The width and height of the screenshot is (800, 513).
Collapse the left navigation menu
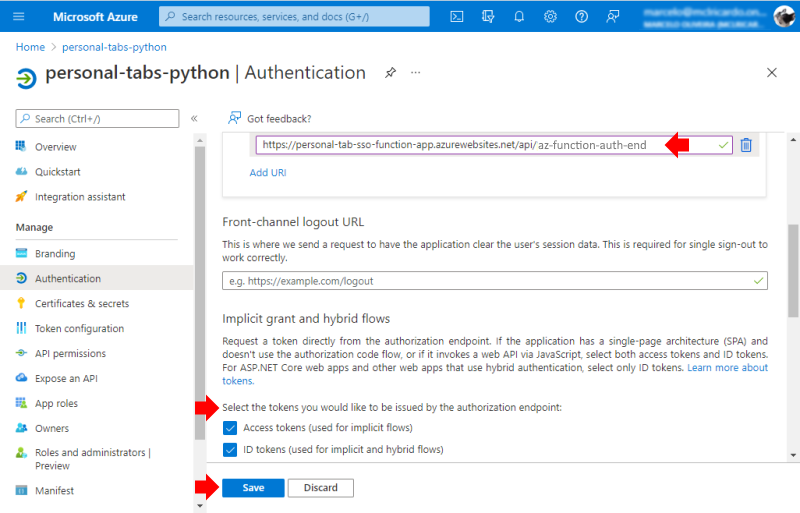coord(194,118)
